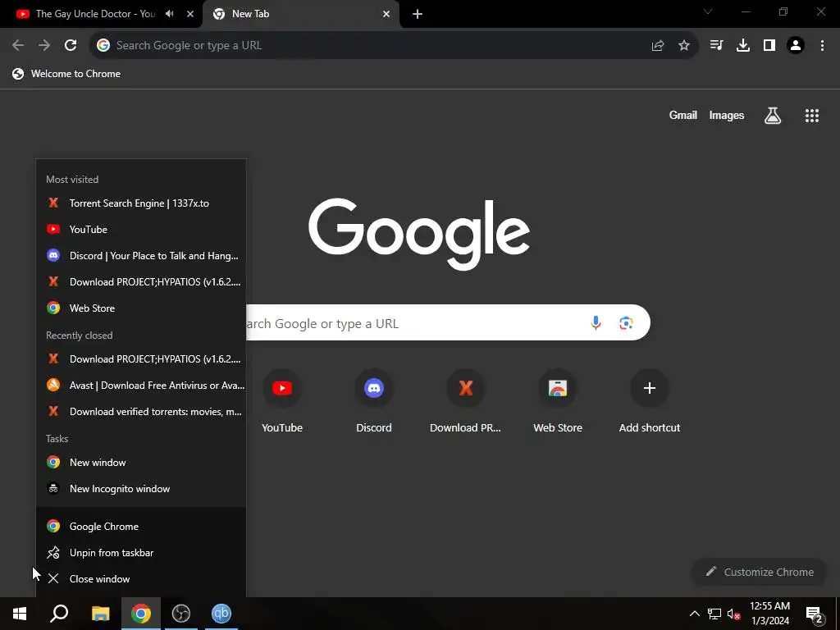
Task: Open Torrent Search Engine 1337x.to jump list entry
Action: [x=141, y=203]
